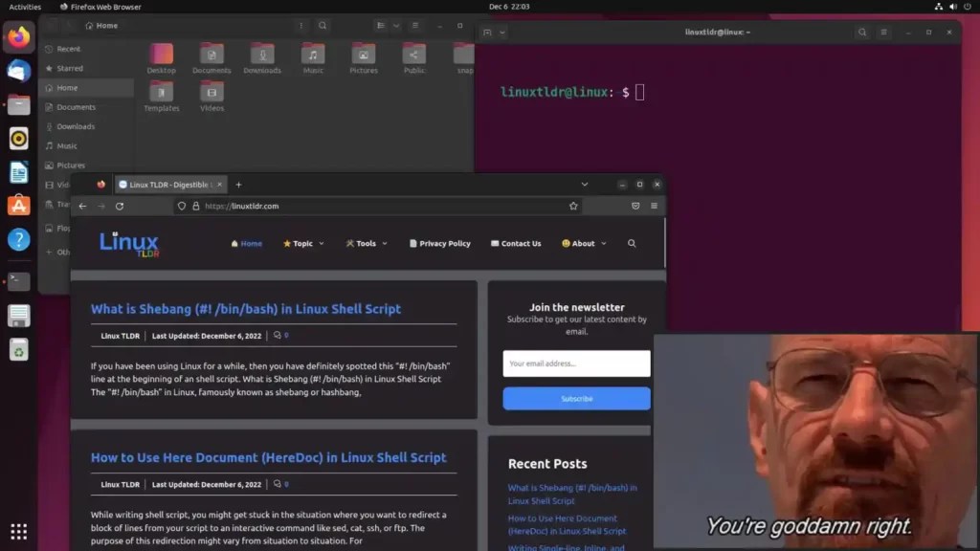980x551 pixels.
Task: Click the site information lock icon
Action: (195, 207)
